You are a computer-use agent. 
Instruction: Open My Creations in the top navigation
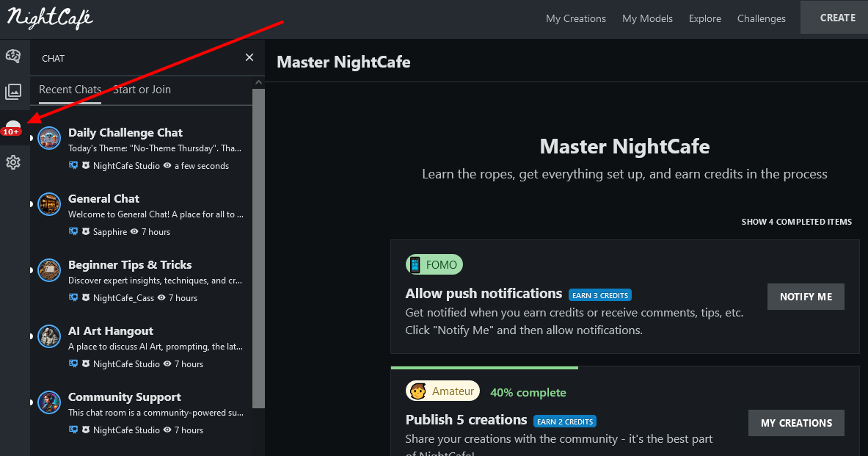point(576,18)
